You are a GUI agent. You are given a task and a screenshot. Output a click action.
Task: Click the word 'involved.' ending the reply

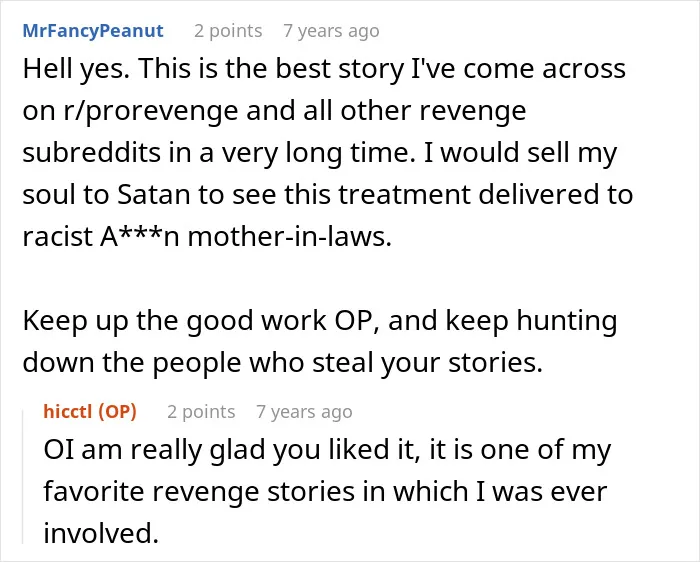[101, 533]
